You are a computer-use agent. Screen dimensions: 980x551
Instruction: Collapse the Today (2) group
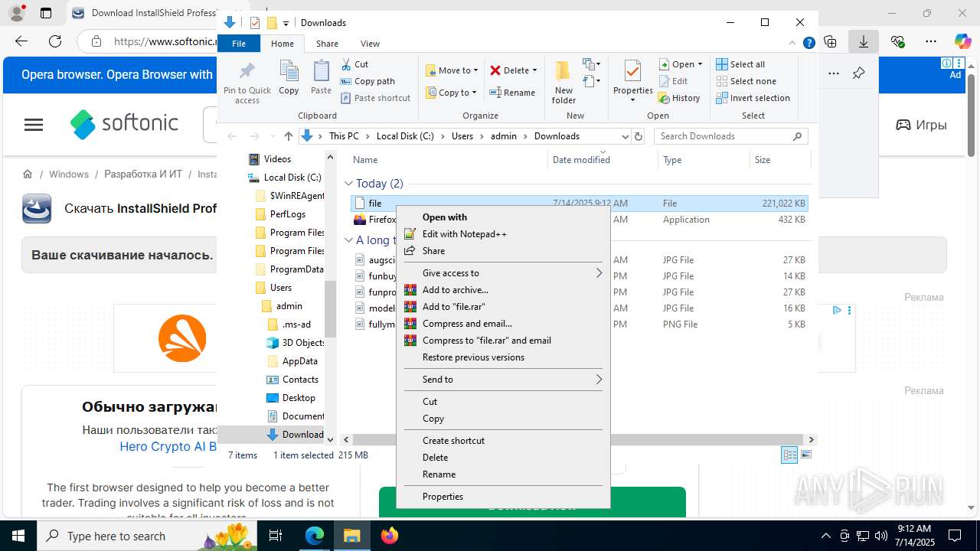coord(348,184)
